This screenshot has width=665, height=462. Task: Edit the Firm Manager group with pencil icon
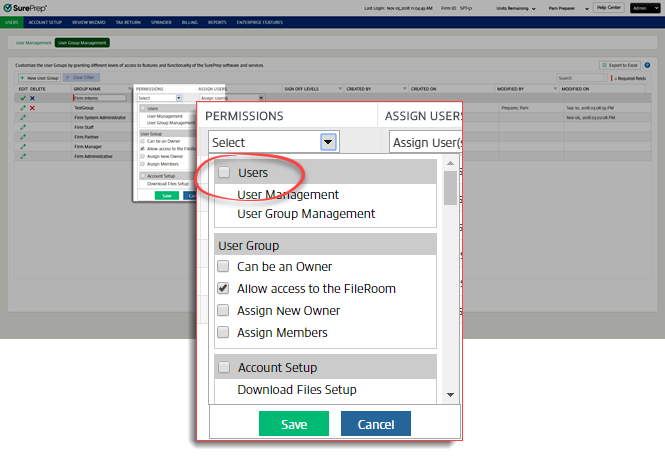click(x=23, y=146)
